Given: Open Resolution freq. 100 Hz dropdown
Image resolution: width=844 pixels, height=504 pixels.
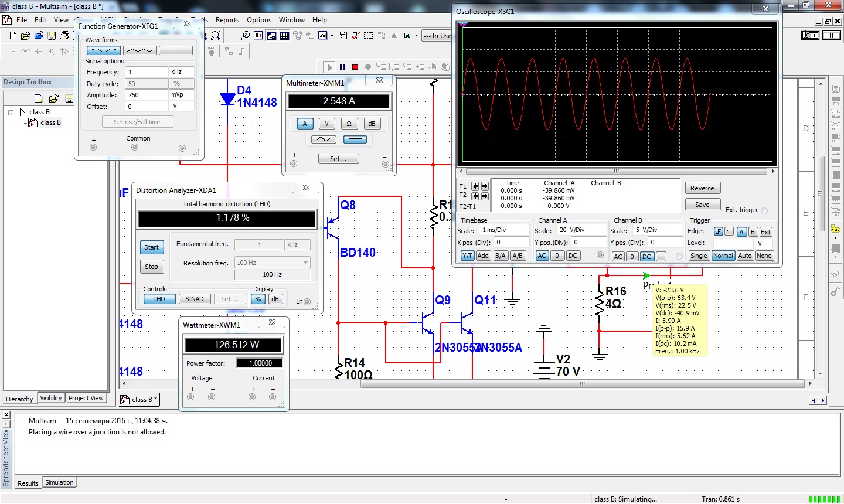Looking at the screenshot, I should (x=272, y=263).
